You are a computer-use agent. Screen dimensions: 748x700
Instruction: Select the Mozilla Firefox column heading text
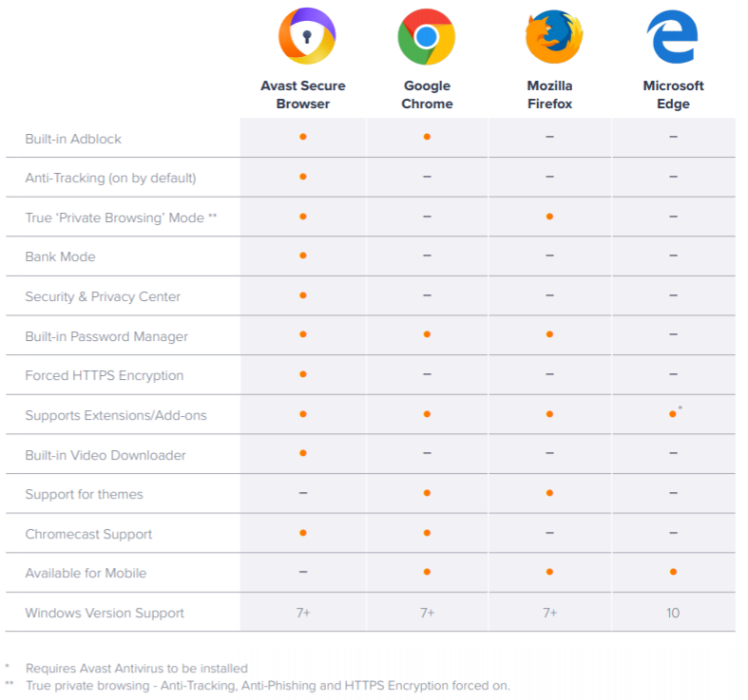pyautogui.click(x=550, y=95)
